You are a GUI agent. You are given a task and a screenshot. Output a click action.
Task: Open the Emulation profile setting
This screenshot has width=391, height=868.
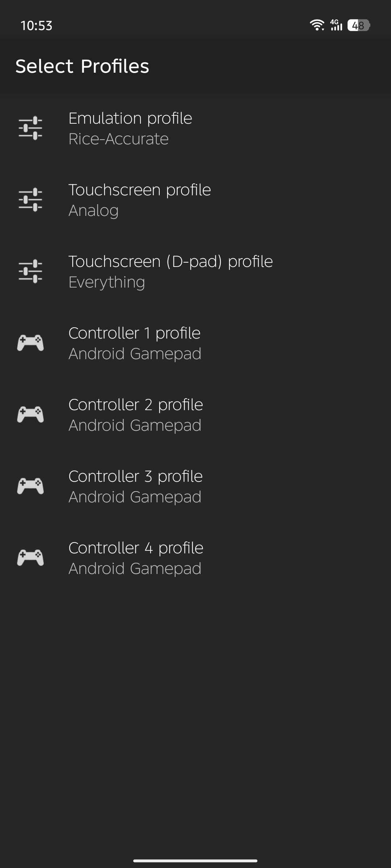pyautogui.click(x=195, y=128)
